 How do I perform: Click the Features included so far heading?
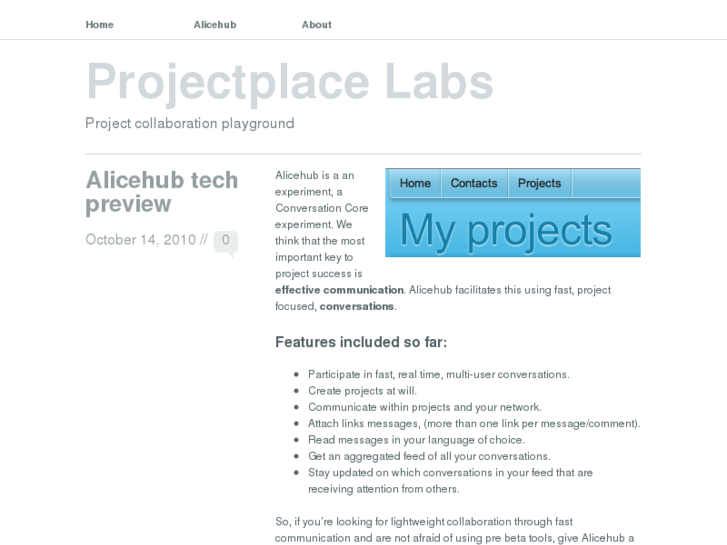(x=361, y=342)
